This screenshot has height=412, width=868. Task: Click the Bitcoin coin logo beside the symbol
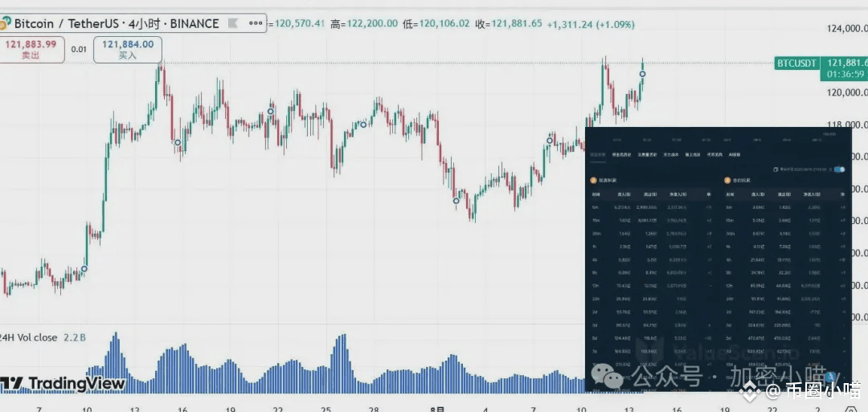point(5,24)
